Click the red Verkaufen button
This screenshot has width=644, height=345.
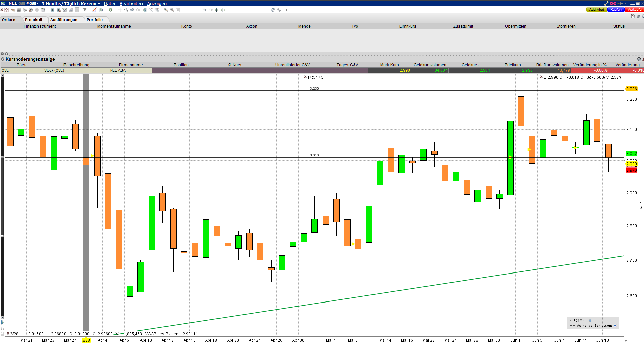pos(635,10)
